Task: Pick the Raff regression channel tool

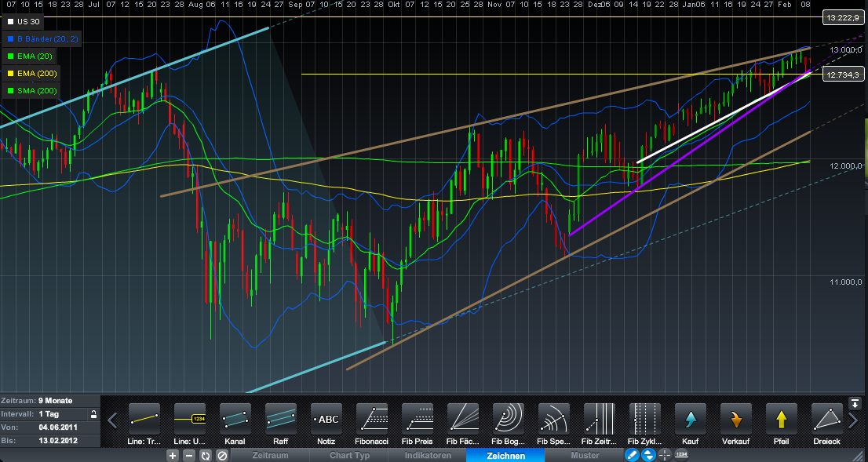Action: click(281, 419)
